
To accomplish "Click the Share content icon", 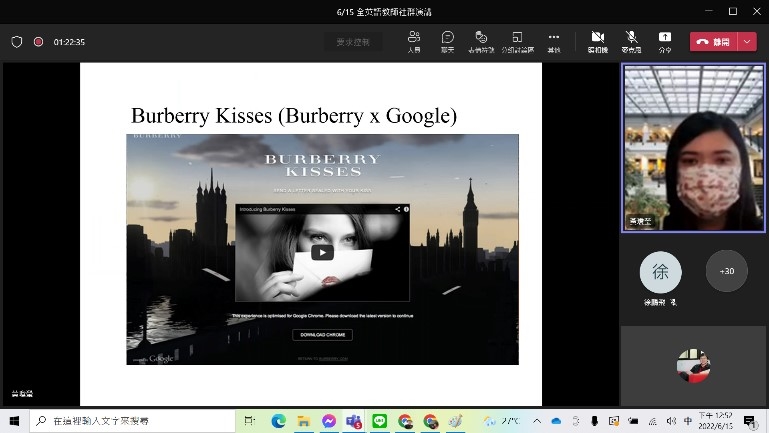I will pos(664,41).
